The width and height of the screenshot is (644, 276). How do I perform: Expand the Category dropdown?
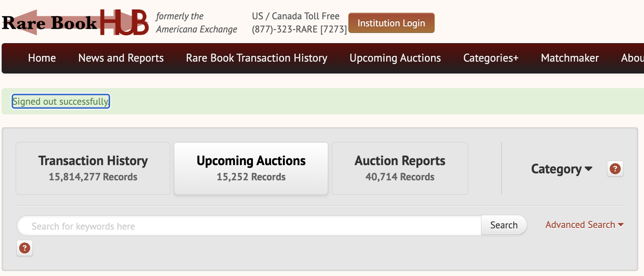(561, 169)
